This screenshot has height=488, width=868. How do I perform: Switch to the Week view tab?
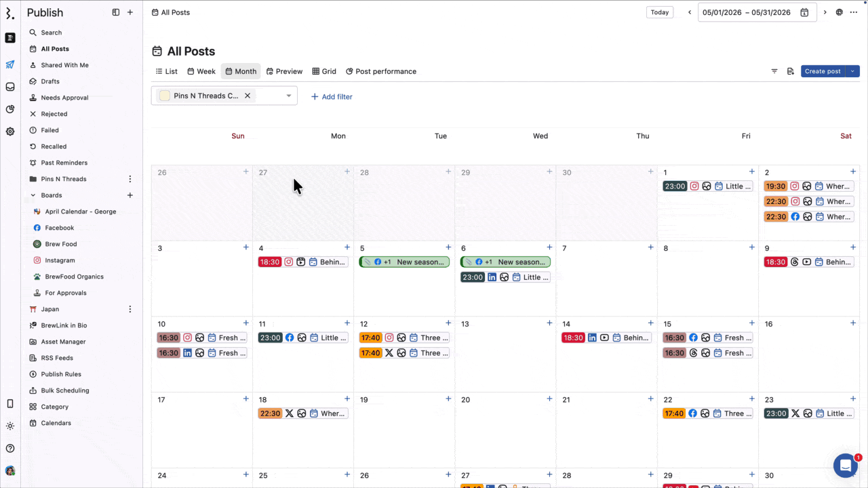click(x=201, y=71)
